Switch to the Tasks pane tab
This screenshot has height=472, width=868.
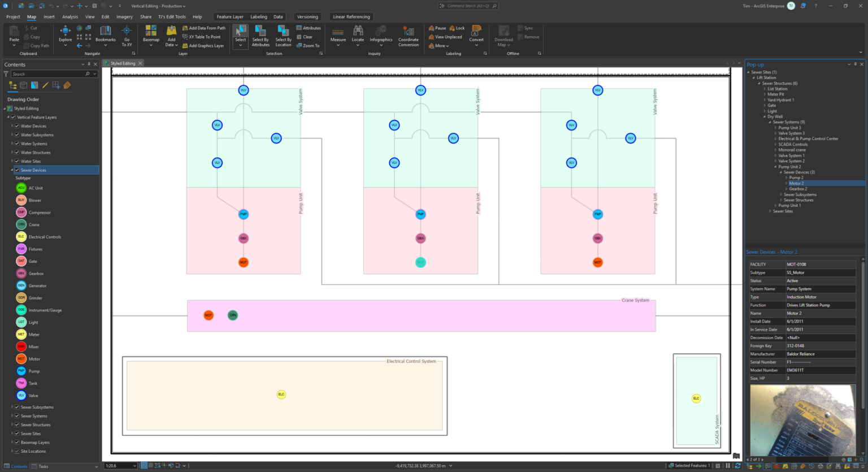(40, 466)
